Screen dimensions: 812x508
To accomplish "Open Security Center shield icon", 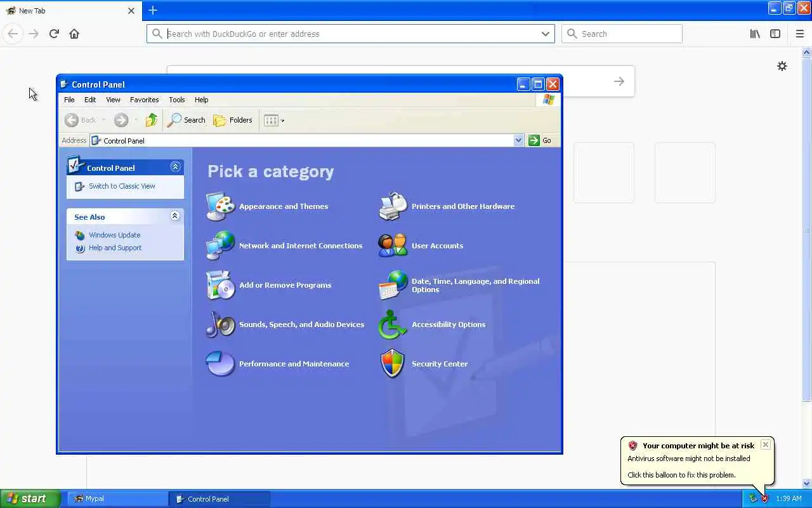I will (x=393, y=364).
